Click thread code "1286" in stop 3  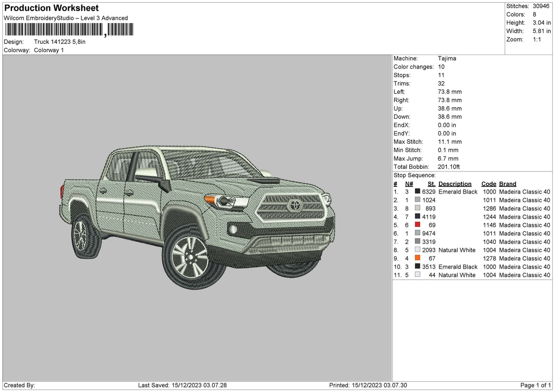pos(489,208)
